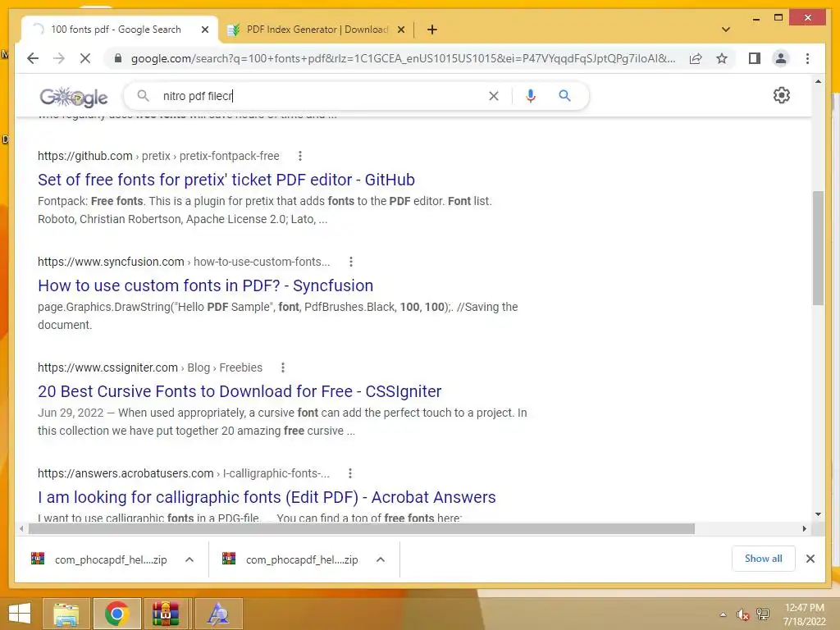The width and height of the screenshot is (840, 630).
Task: Go back to the previous page
Action: pos(33,58)
